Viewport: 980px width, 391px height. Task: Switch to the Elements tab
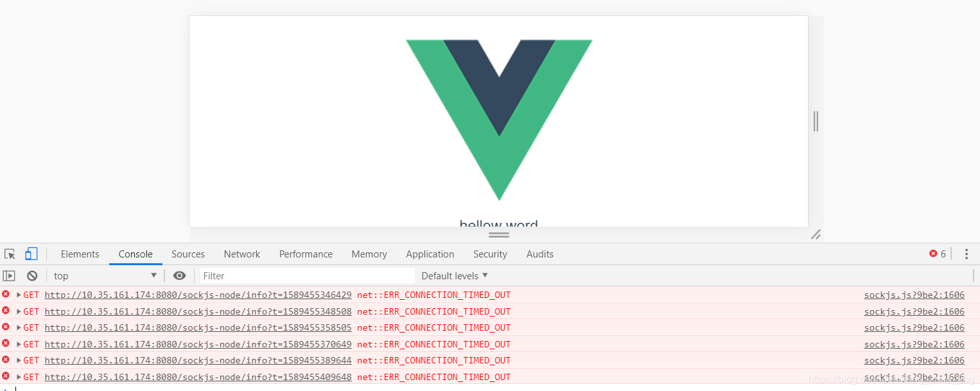click(80, 254)
